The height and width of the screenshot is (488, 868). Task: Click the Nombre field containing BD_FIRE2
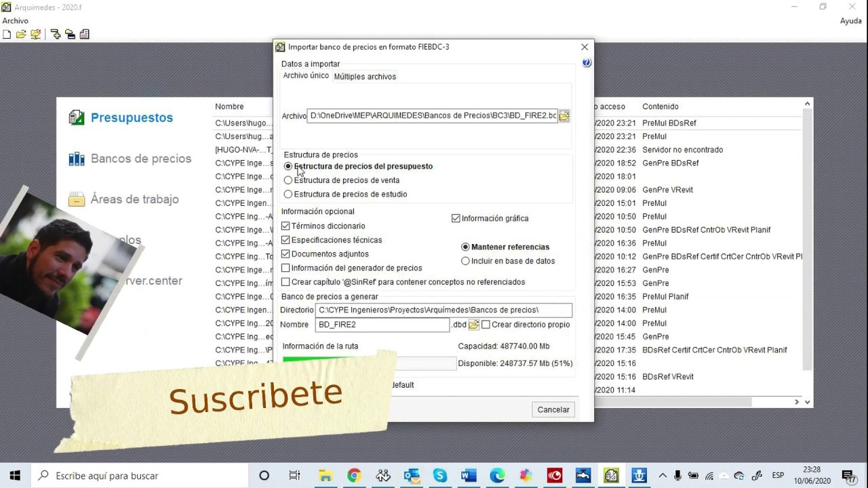pos(382,325)
